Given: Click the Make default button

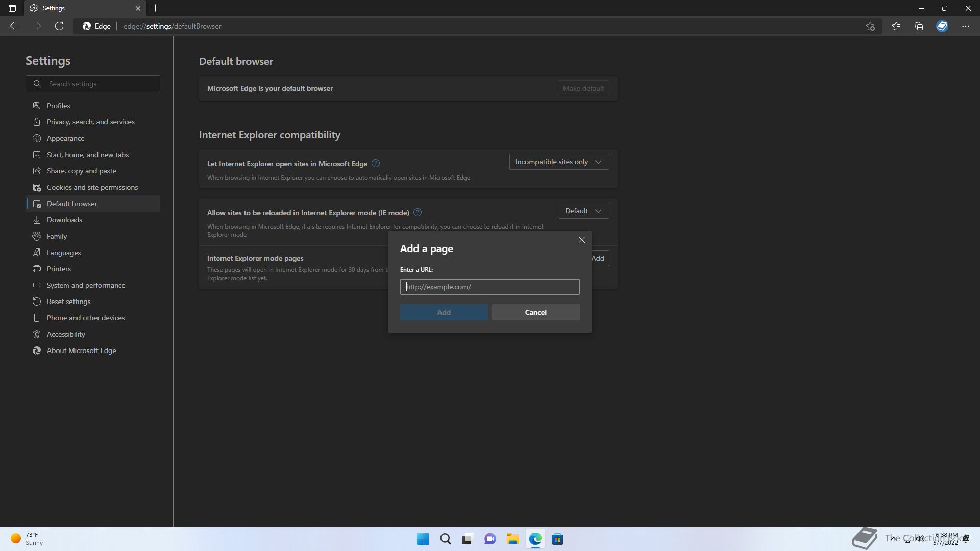Looking at the screenshot, I should [583, 88].
